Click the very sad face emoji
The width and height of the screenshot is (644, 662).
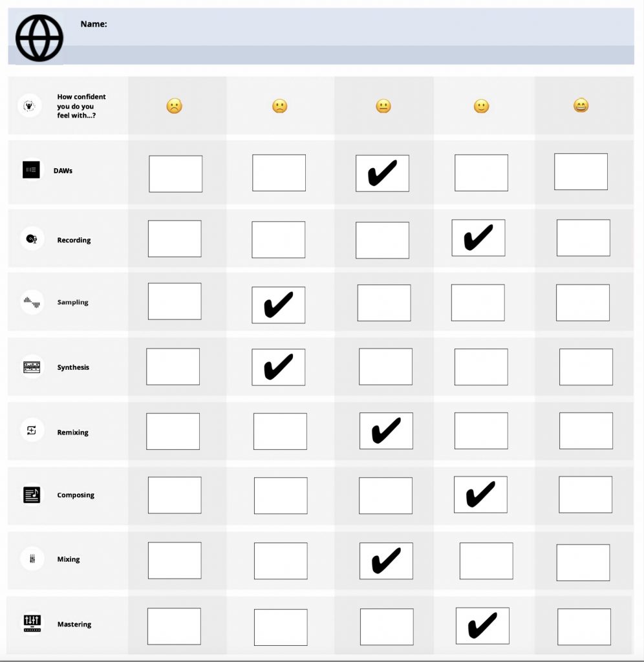(175, 106)
